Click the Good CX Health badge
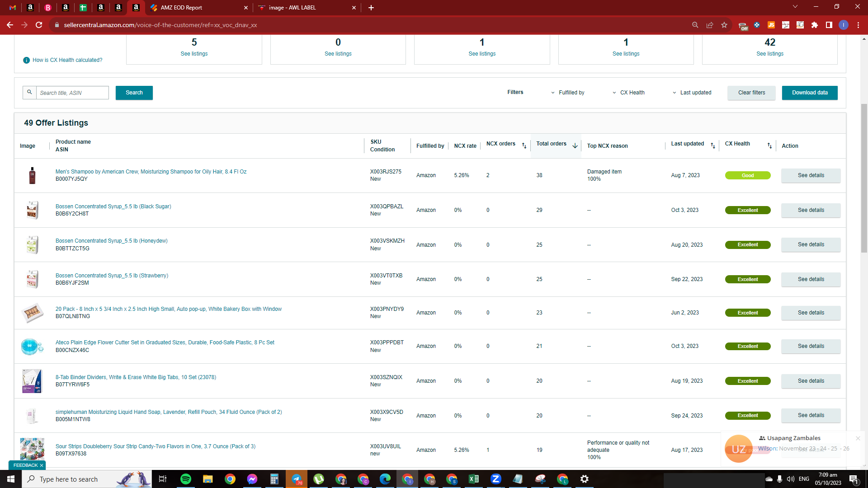Image resolution: width=868 pixels, height=488 pixels. point(748,175)
